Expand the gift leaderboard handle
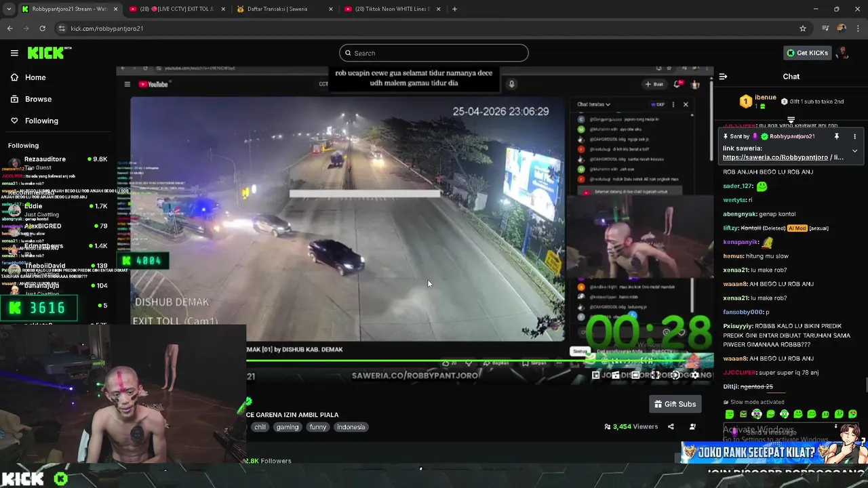Viewport: 868px width, 488px height. point(791,120)
